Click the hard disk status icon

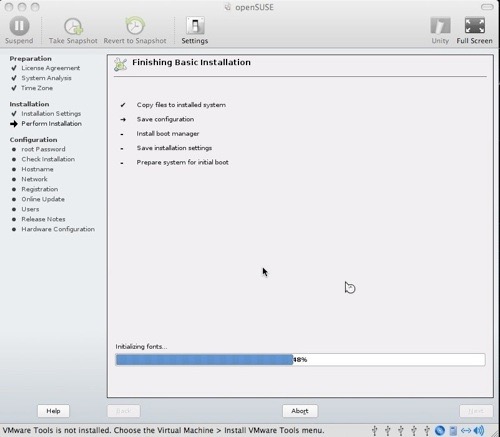click(453, 430)
